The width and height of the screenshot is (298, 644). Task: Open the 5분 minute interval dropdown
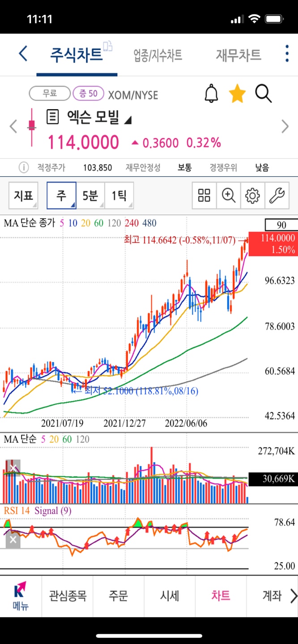point(90,195)
